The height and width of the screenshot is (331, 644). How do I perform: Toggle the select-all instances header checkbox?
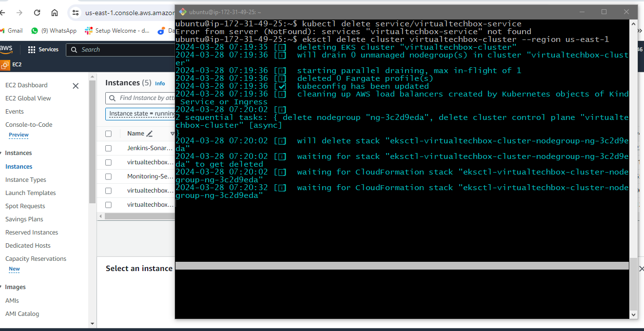[x=108, y=134]
